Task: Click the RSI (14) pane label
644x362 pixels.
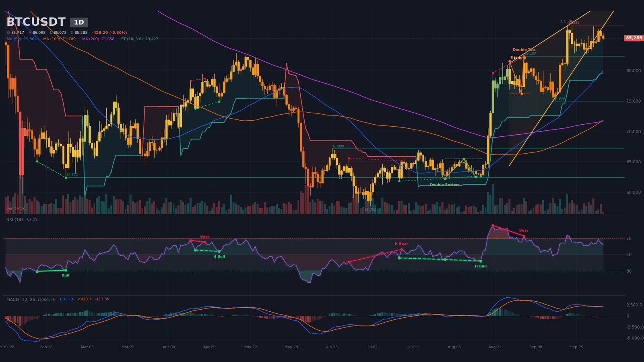Action: pos(14,220)
